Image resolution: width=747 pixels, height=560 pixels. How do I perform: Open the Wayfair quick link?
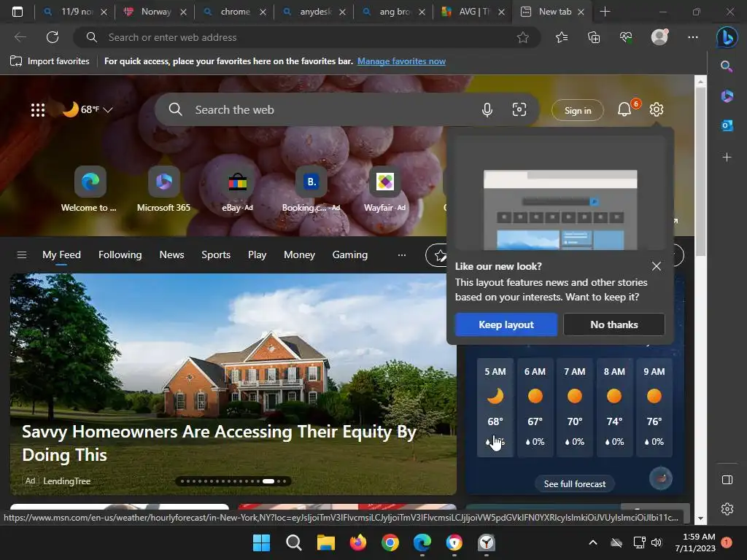385,189
